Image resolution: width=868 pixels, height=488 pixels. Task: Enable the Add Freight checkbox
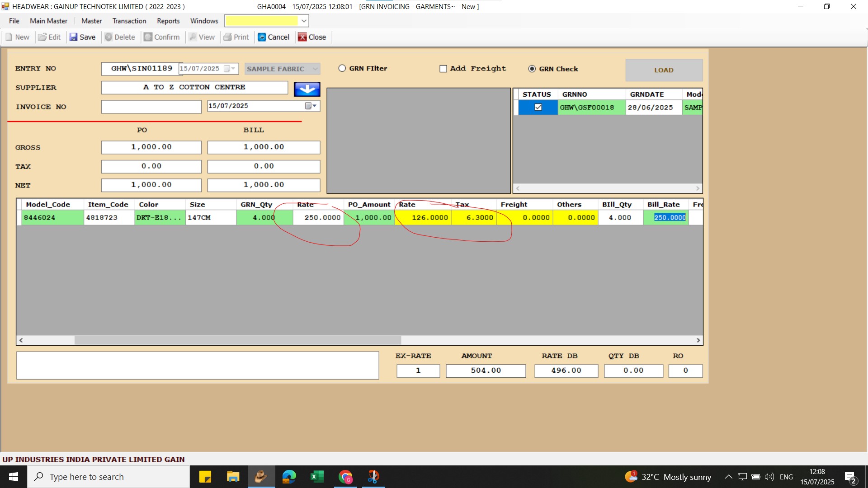[x=443, y=69]
